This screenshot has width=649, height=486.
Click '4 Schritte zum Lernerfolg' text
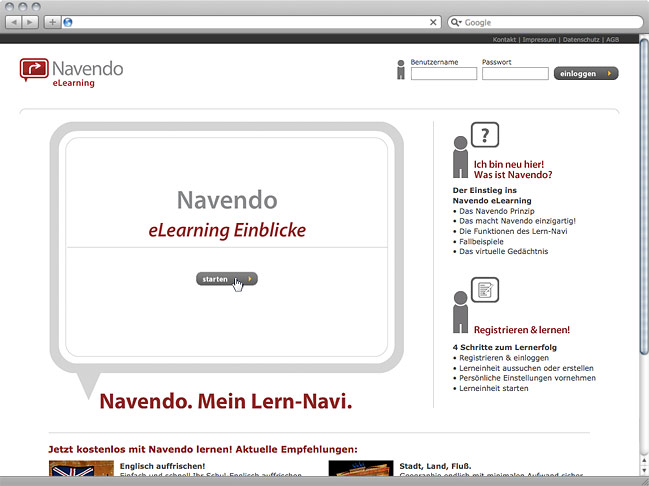(x=505, y=347)
